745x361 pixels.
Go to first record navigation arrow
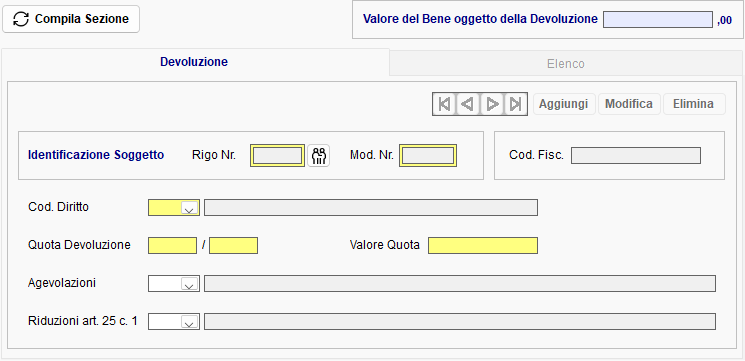click(x=445, y=104)
